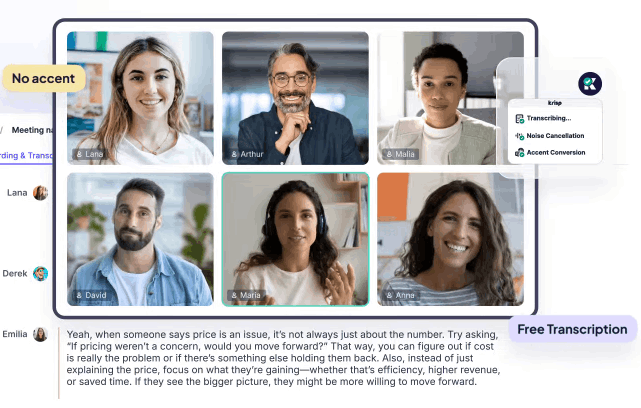Screen dimensions: 641x408
Task: Click the Accent Conversion icon
Action: point(519,152)
